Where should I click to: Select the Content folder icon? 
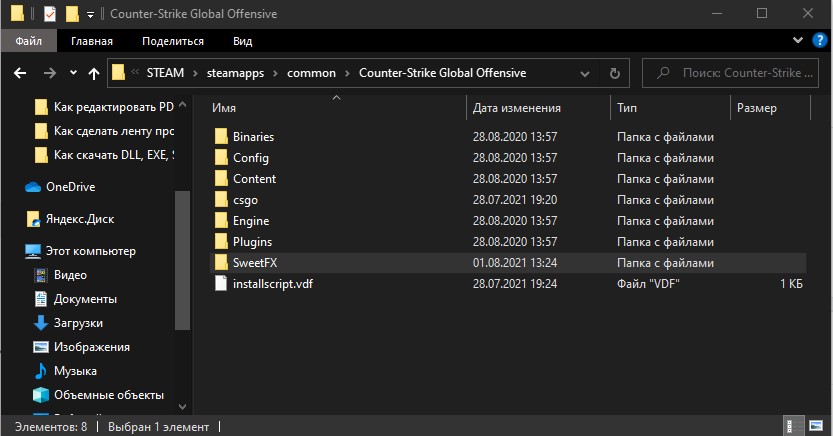(221, 178)
